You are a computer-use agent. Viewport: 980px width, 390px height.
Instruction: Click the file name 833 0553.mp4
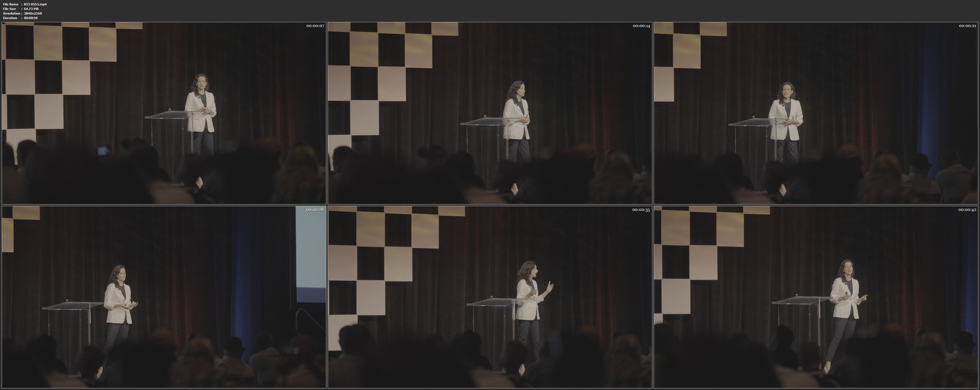[x=35, y=4]
